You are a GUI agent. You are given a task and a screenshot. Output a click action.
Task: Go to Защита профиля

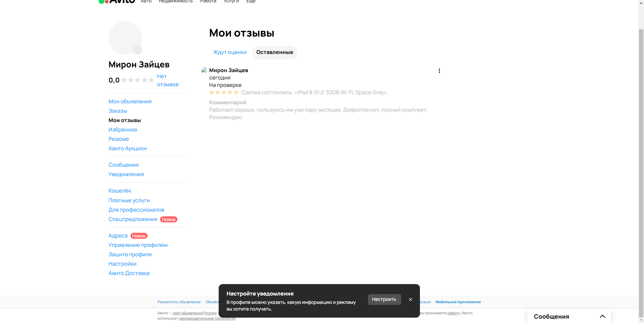pyautogui.click(x=130, y=255)
